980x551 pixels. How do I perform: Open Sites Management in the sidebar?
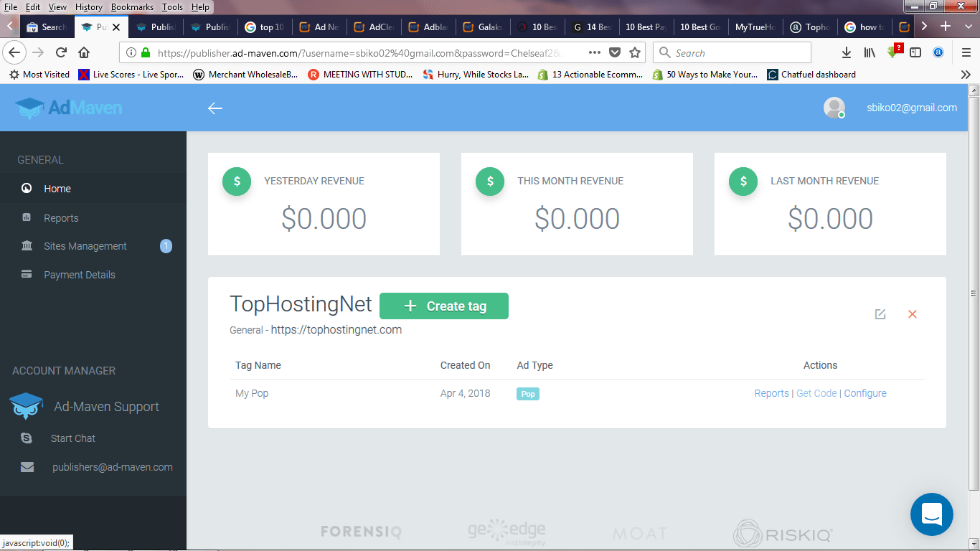(x=93, y=246)
